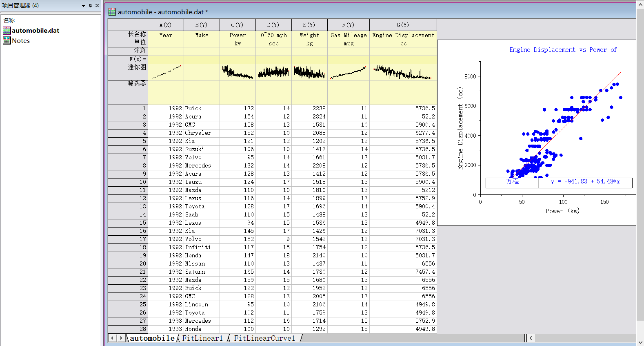Click the graph title 'Engine Displacement vs Power of'
The width and height of the screenshot is (644, 346).
563,50
